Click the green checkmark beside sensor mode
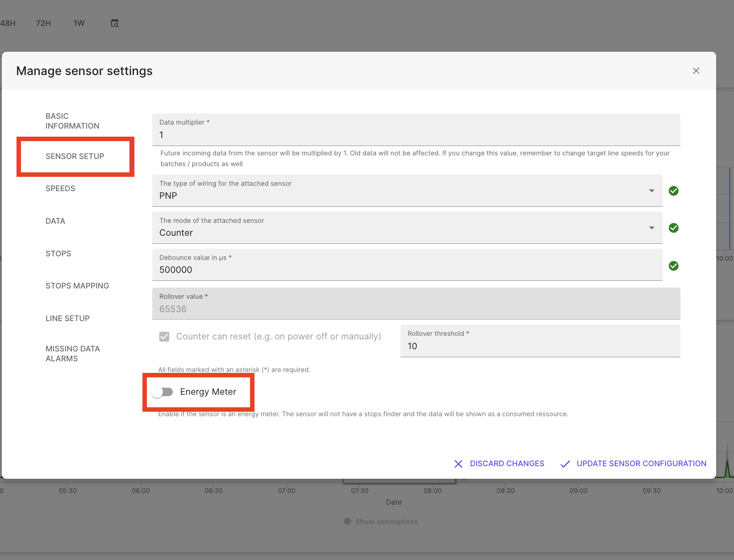This screenshot has height=560, width=734. tap(674, 228)
